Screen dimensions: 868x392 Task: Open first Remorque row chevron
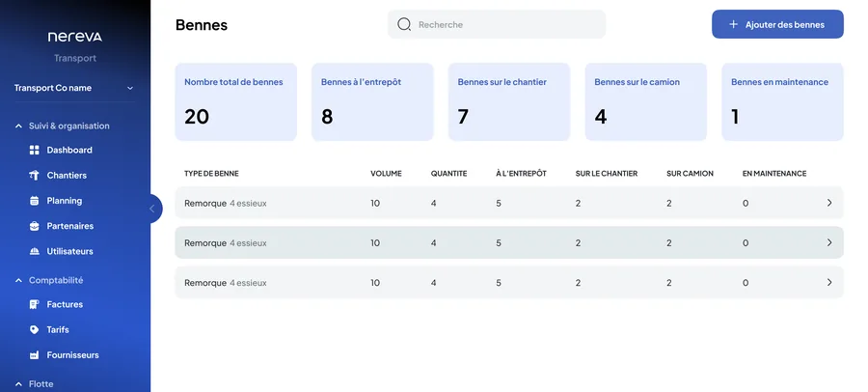pos(829,203)
